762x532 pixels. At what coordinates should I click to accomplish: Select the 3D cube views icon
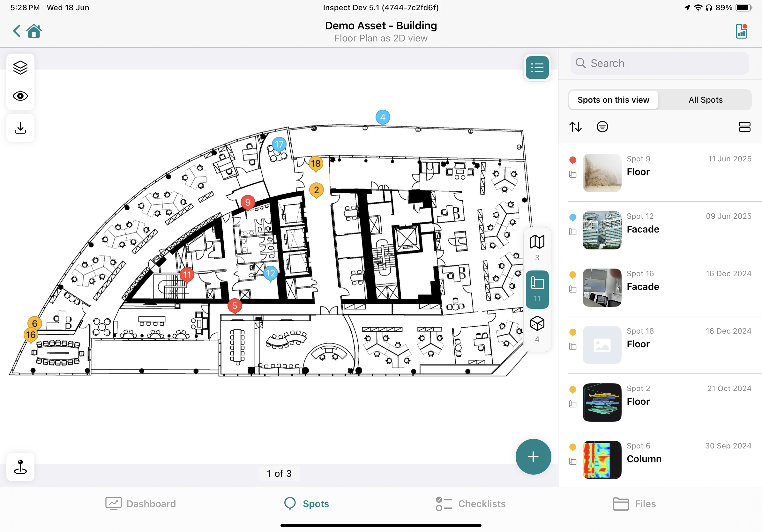pos(537,324)
